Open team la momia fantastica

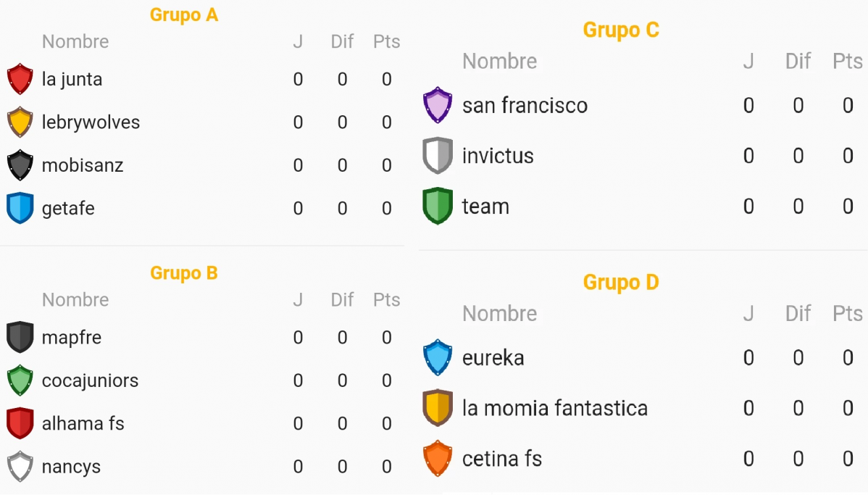(555, 408)
